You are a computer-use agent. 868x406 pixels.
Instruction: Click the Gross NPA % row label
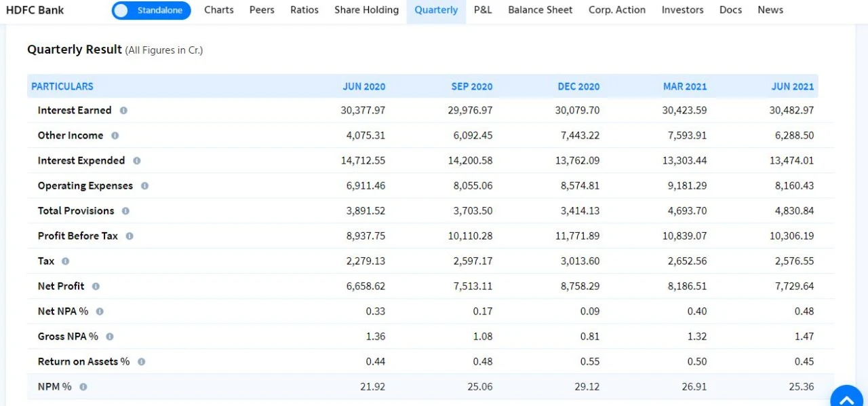(x=68, y=337)
